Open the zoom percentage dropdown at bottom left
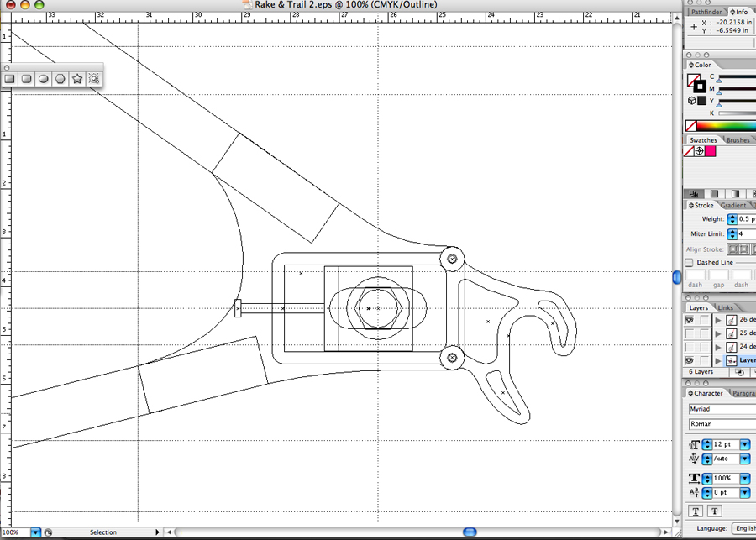 point(34,532)
